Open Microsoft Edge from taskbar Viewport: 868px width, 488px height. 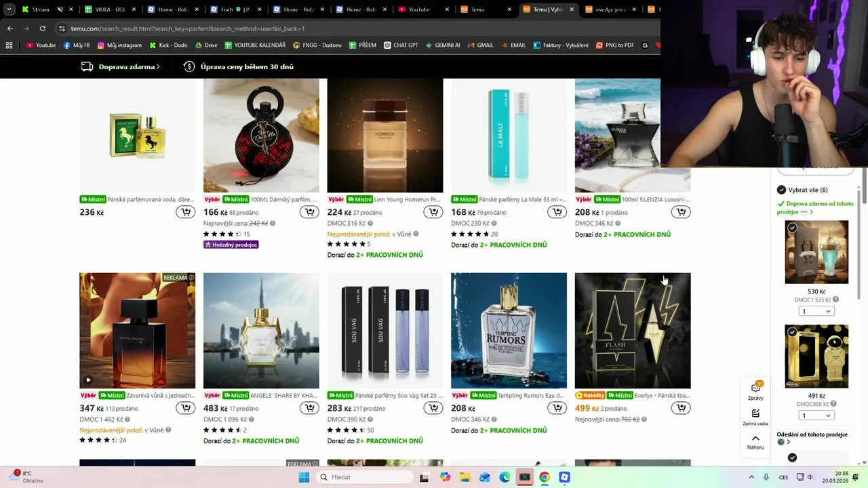coord(505,477)
